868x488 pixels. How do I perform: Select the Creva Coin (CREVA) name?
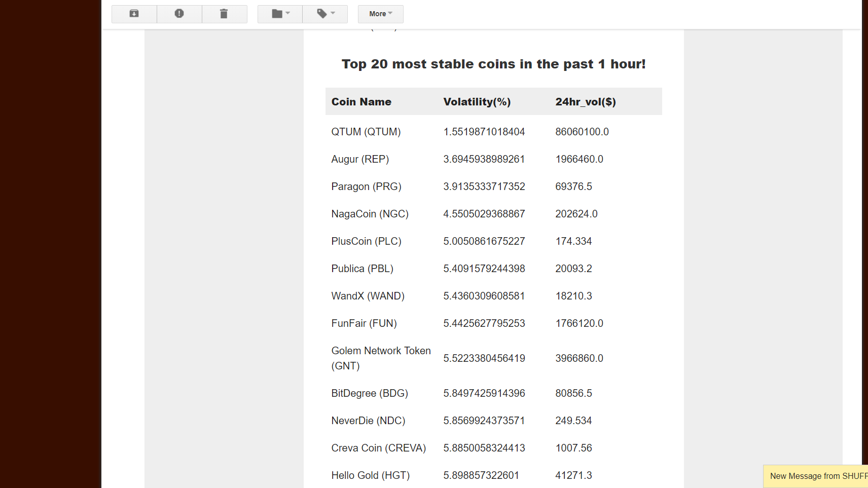379,448
